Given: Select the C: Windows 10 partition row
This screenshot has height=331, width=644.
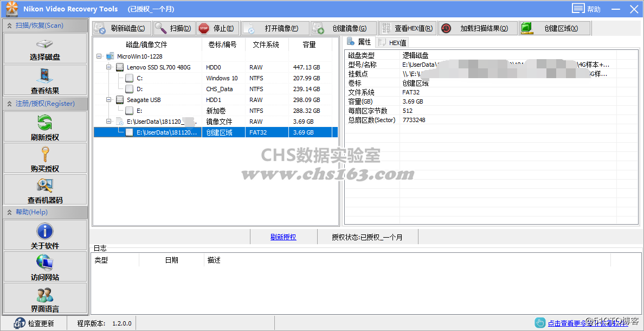Looking at the screenshot, I should (x=216, y=78).
